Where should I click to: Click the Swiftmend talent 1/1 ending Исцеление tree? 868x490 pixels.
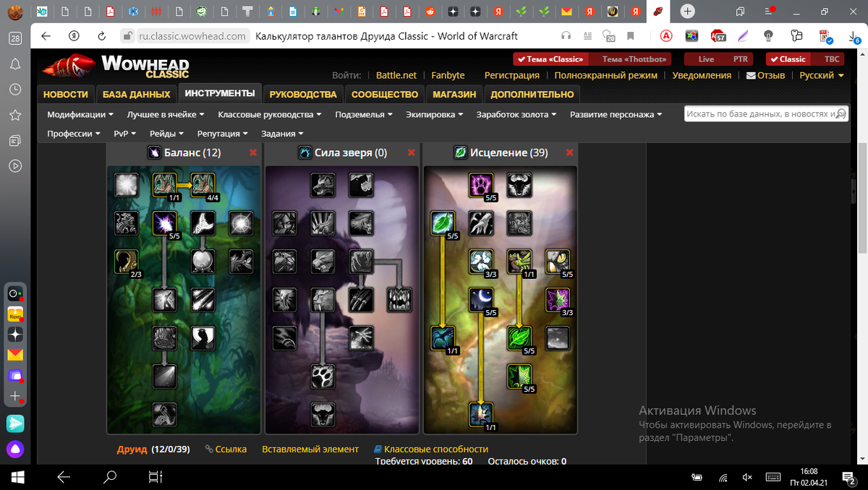(481, 416)
